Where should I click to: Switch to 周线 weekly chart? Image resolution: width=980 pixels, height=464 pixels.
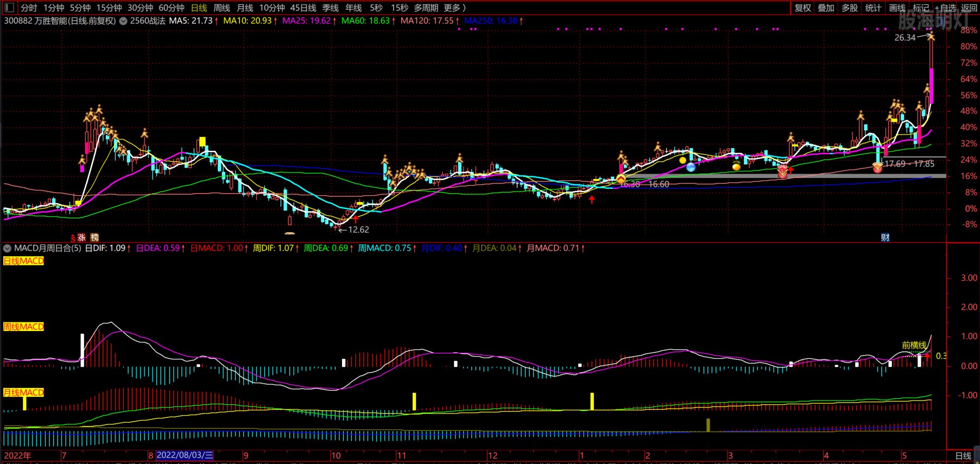tap(222, 8)
